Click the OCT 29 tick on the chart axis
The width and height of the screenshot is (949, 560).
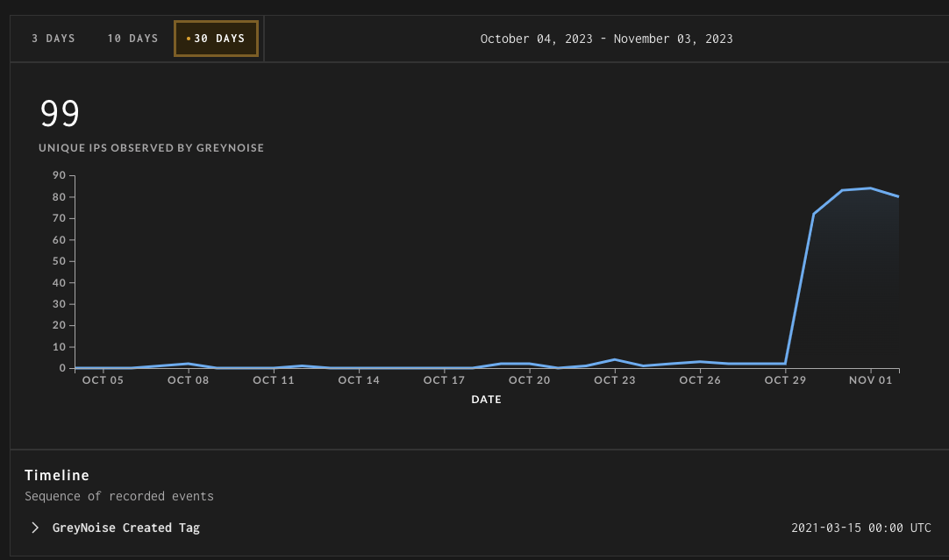785,379
